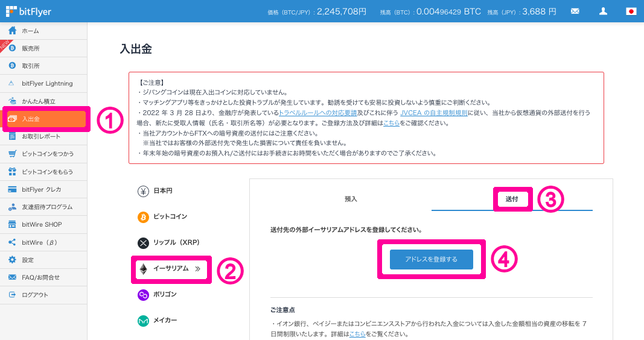Open bitFlyer Lightning from the sidebar
This screenshot has width=644, height=340.
click(x=43, y=83)
